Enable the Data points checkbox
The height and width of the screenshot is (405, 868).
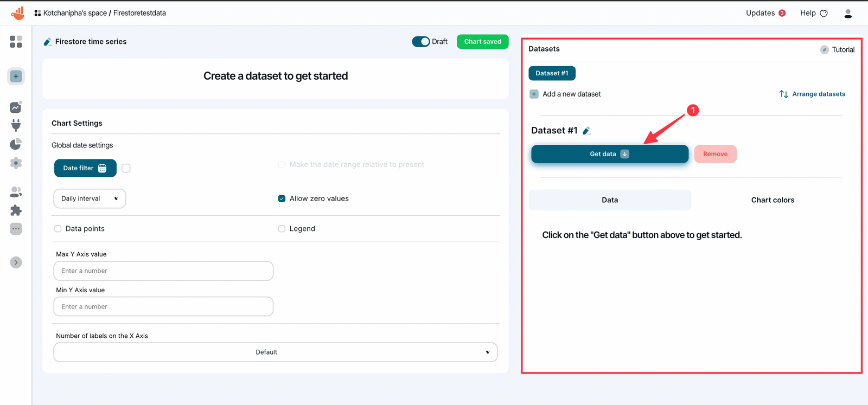tap(58, 229)
